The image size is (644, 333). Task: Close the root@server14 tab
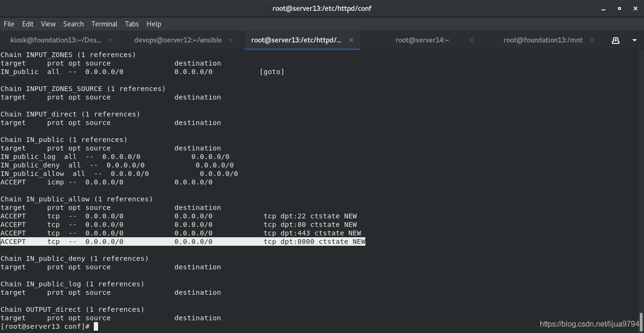[471, 40]
